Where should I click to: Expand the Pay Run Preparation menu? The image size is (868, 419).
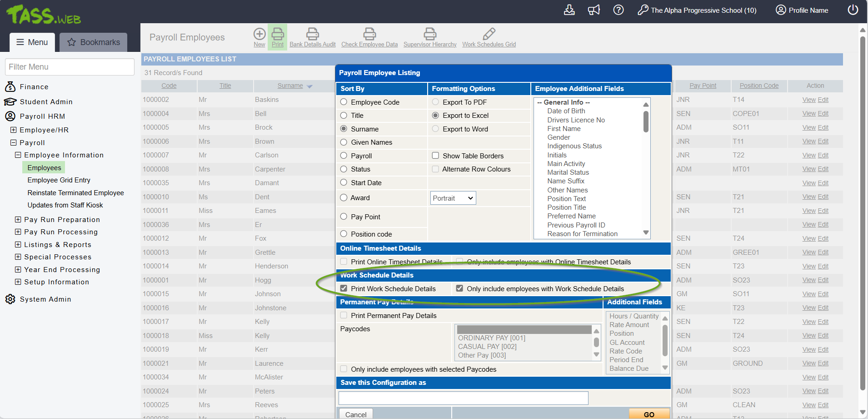[18, 220]
